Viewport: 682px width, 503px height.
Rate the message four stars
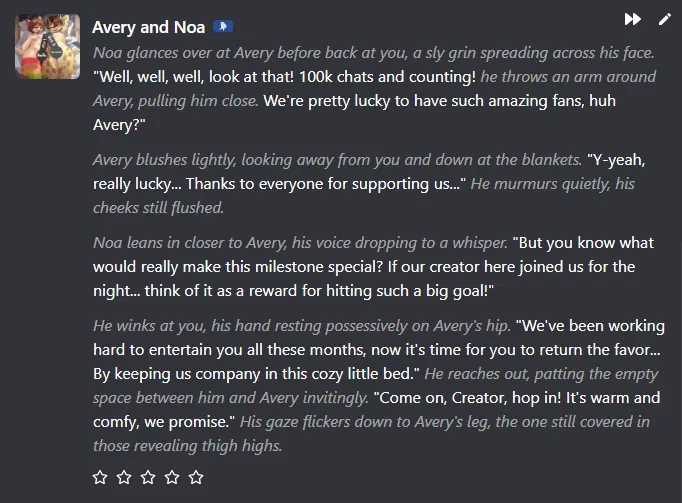(172, 477)
